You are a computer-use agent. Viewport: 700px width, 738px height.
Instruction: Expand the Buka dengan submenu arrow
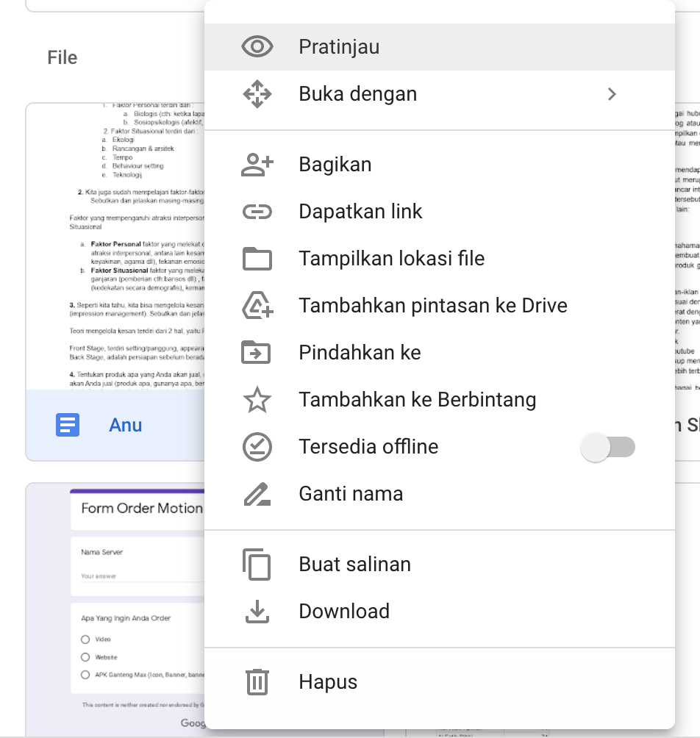click(612, 94)
